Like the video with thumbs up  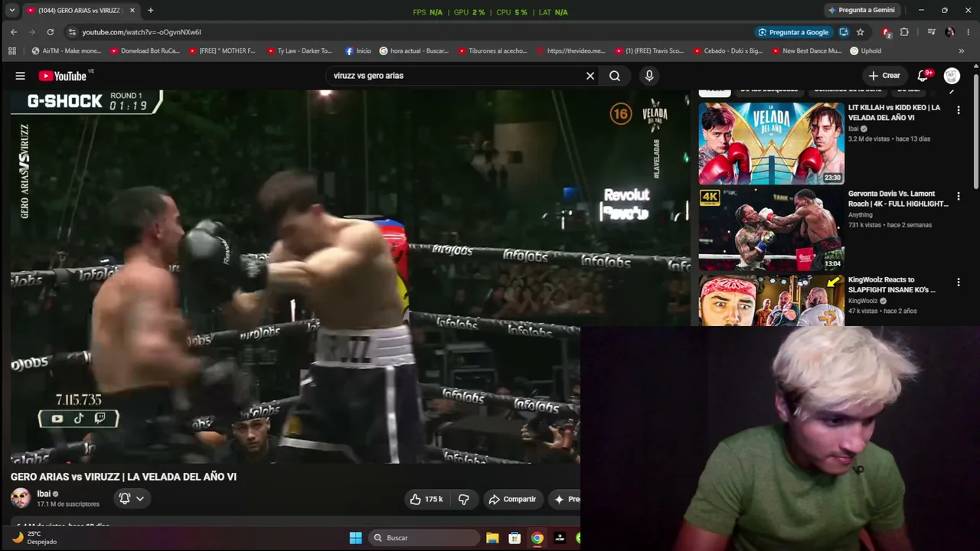click(x=426, y=499)
